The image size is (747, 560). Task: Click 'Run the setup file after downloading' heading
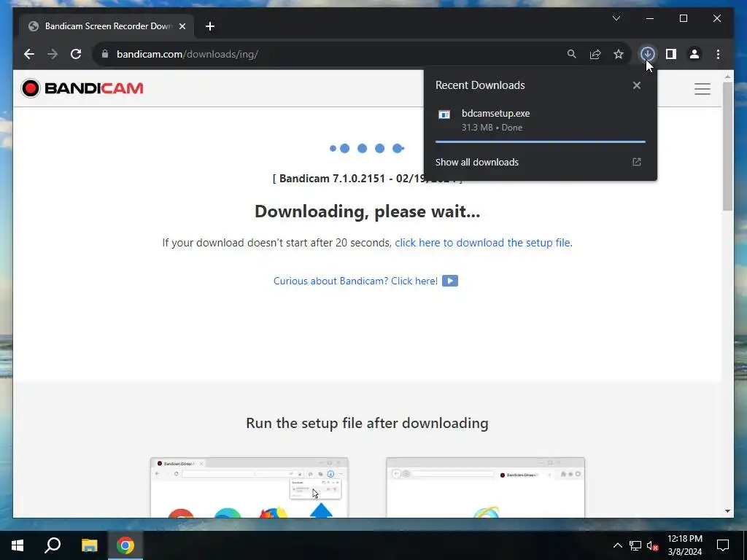tap(368, 423)
